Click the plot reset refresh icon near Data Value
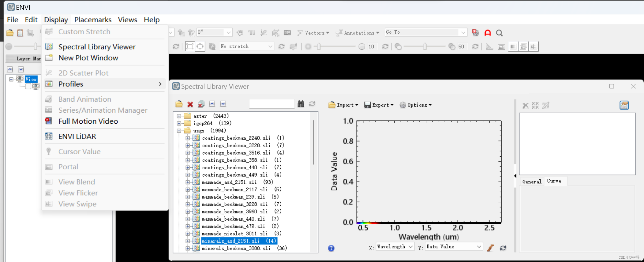644x262 pixels. (x=503, y=248)
